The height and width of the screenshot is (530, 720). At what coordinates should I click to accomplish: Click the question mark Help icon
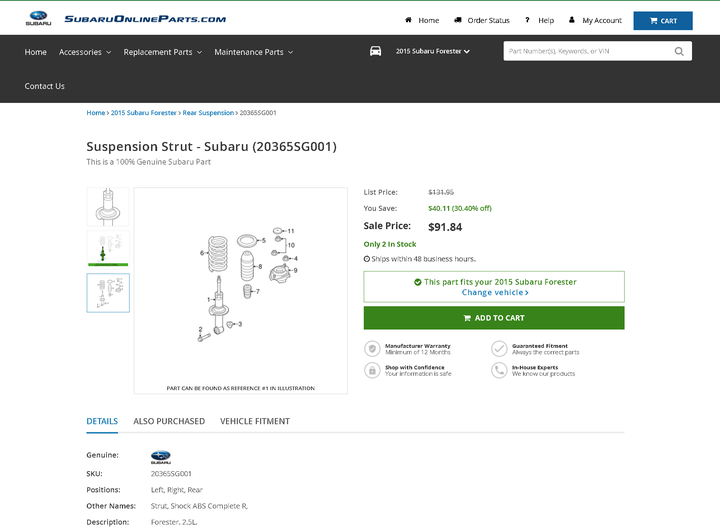(x=527, y=20)
